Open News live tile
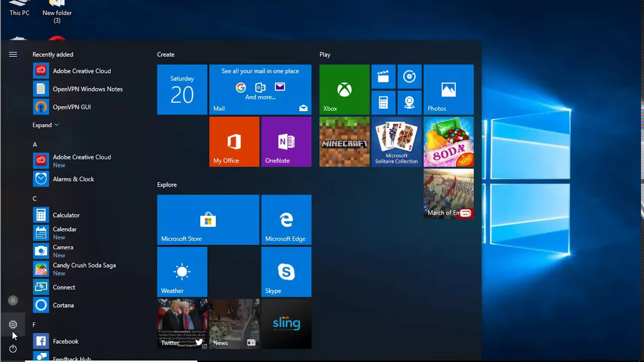This screenshot has width=644, height=362. pos(234,324)
